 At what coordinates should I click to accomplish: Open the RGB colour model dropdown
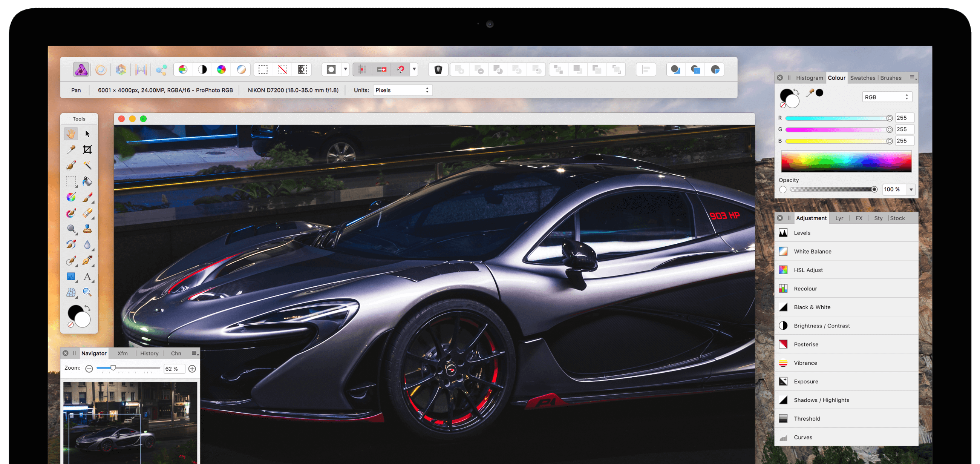pyautogui.click(x=887, y=97)
